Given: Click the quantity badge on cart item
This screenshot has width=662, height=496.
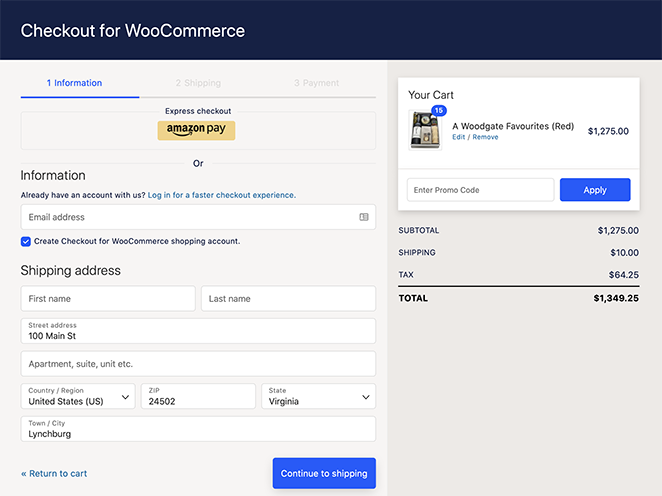Looking at the screenshot, I should (438, 110).
